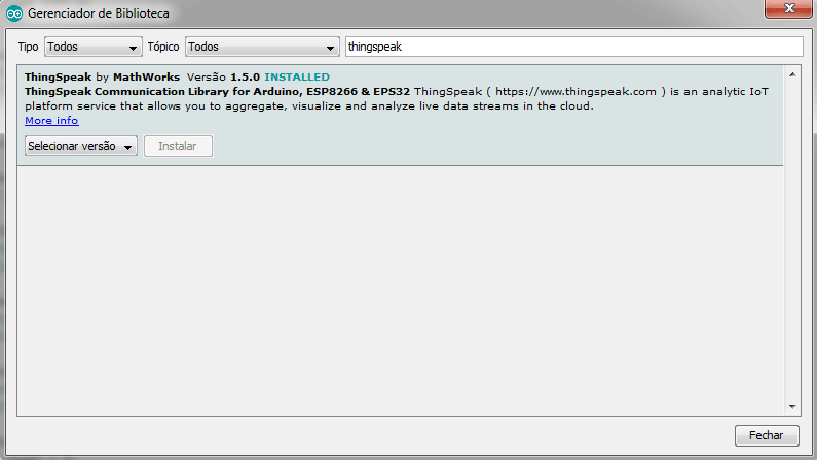Open the Tópico dropdown

262,47
